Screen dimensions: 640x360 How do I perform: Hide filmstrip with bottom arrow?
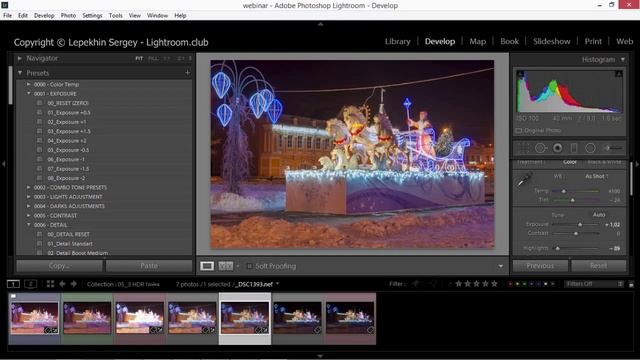click(320, 356)
